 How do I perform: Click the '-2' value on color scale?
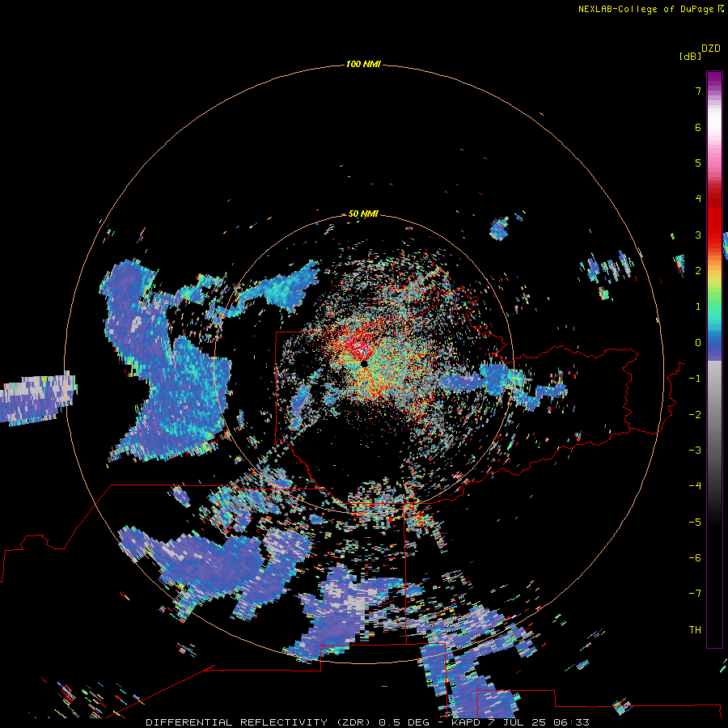pyautogui.click(x=695, y=415)
